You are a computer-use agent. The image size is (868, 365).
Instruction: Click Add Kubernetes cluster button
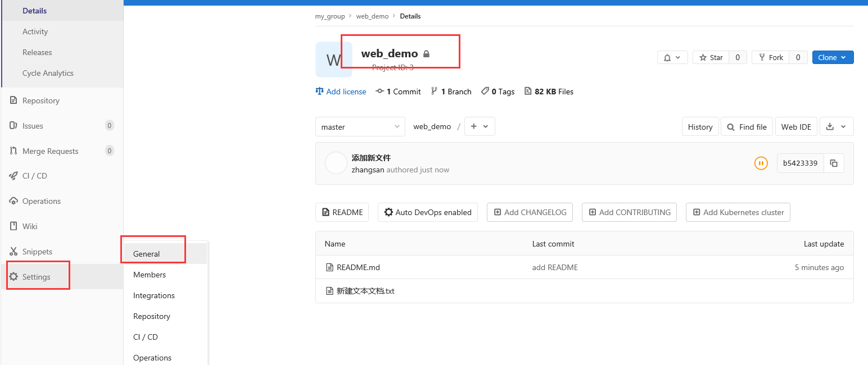738,212
